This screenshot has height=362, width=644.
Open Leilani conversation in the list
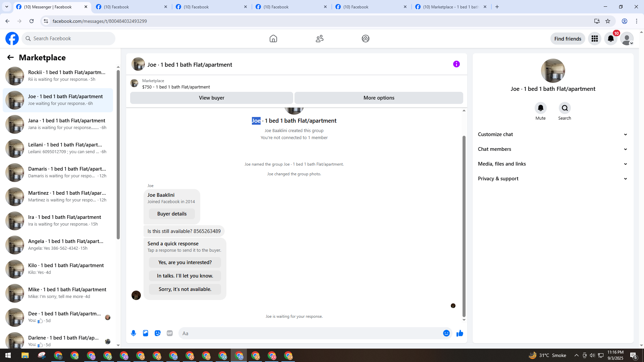(x=58, y=148)
